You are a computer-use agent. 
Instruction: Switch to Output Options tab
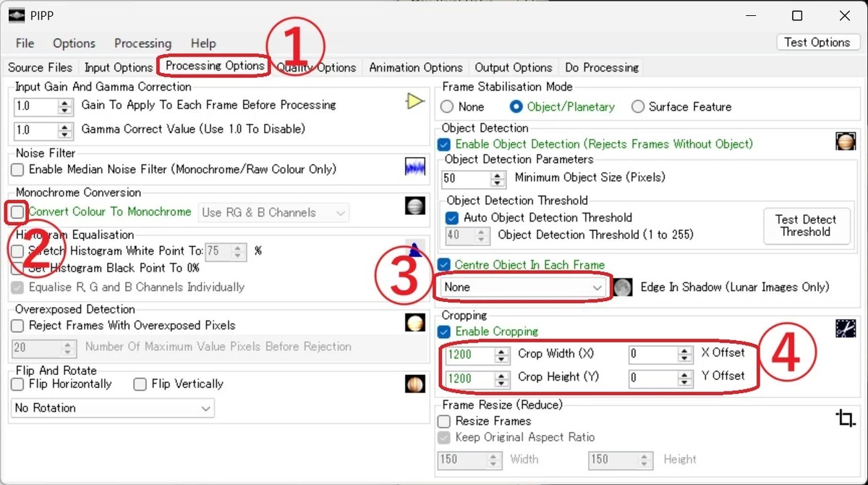(x=514, y=67)
